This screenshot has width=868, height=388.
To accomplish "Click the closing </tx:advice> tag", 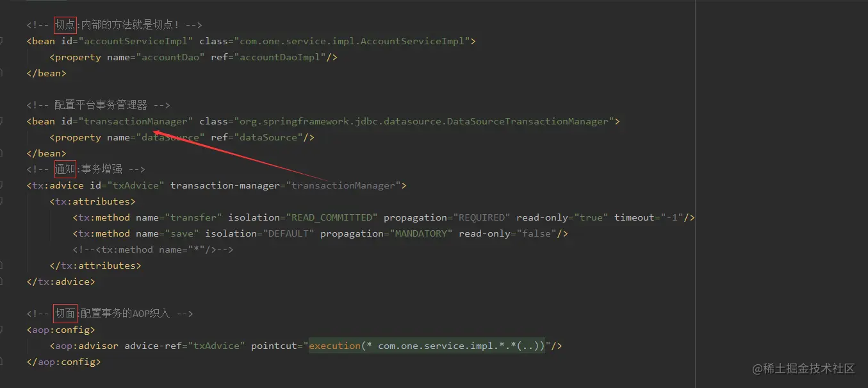I will click(61, 282).
